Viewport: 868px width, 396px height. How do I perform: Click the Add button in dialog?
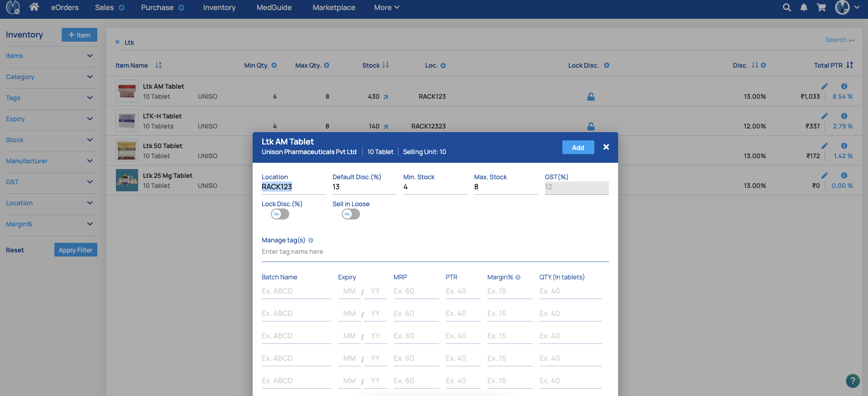point(578,147)
